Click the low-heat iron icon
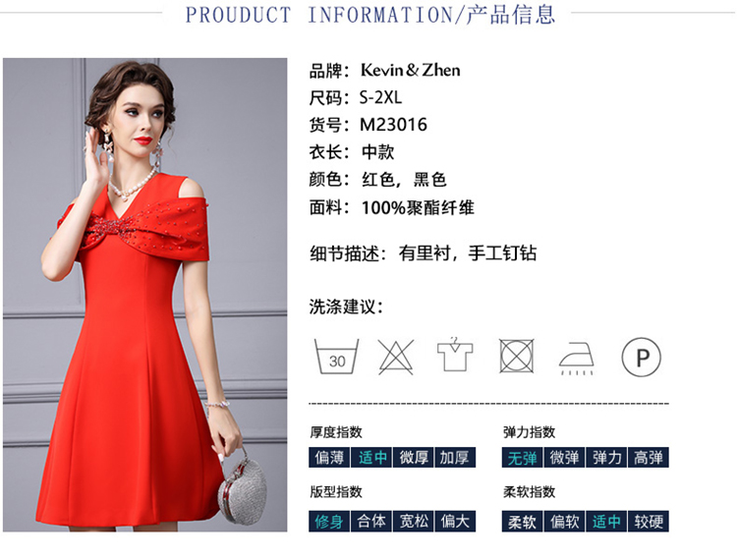The width and height of the screenshot is (737, 560). point(576,359)
